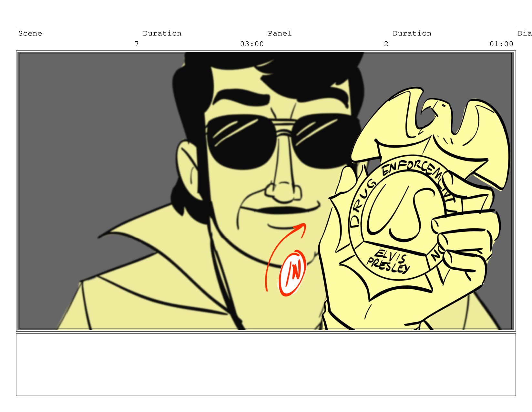Click the panel number value 2
The image size is (532, 412).
[x=386, y=44]
